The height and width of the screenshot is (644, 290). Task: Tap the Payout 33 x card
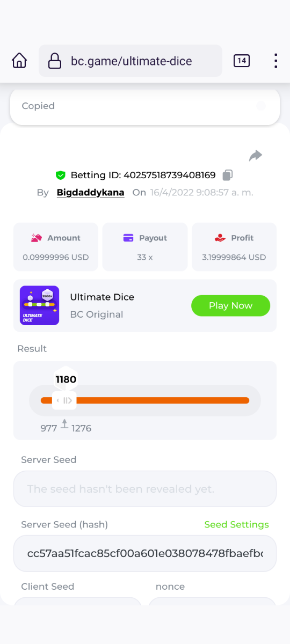(145, 247)
